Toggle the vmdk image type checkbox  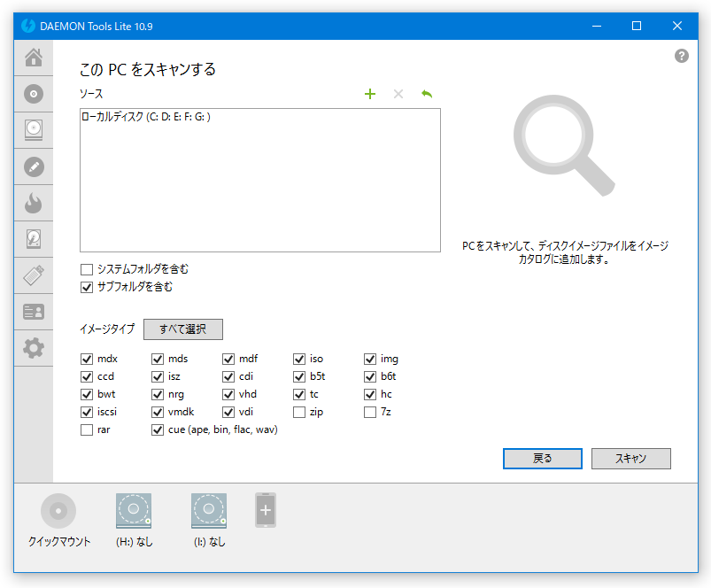pyautogui.click(x=158, y=412)
